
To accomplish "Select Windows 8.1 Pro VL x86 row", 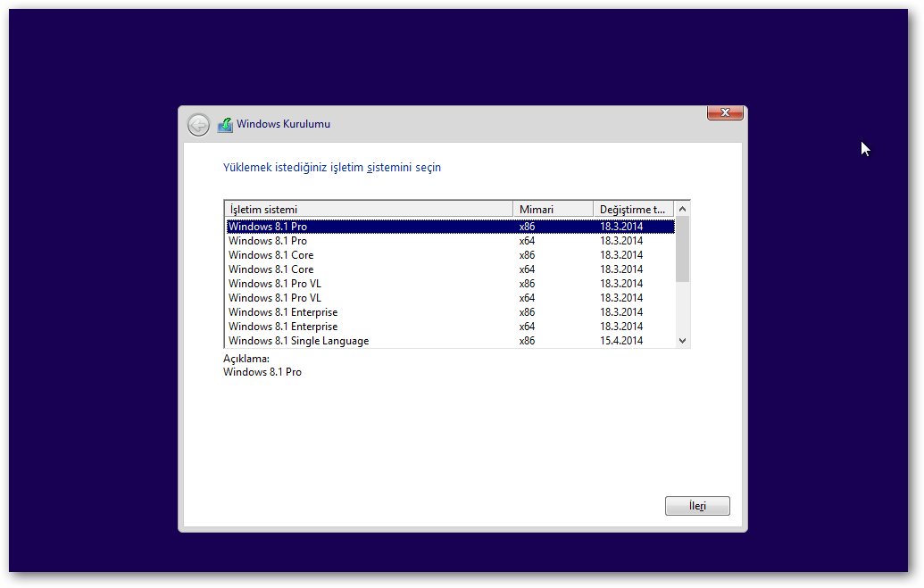I will [x=451, y=284].
